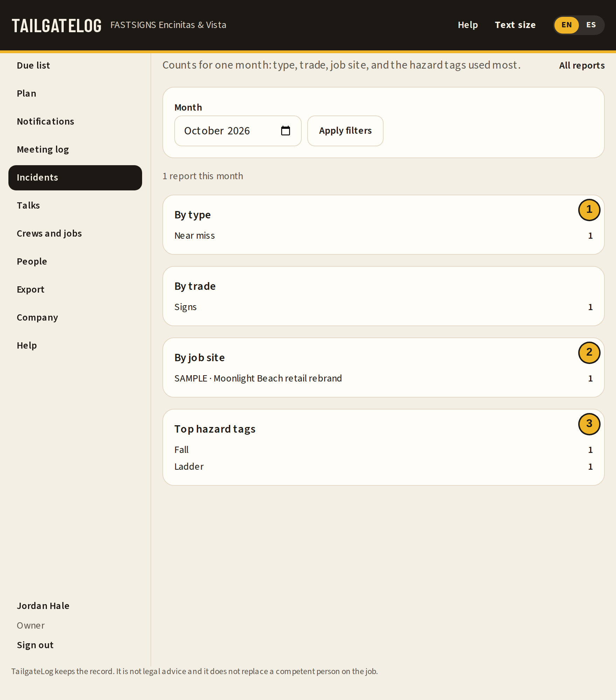Click SAMPLE · Moonlight Beach retail rebrand row
Image resolution: width=616 pixels, height=700 pixels.
[384, 378]
